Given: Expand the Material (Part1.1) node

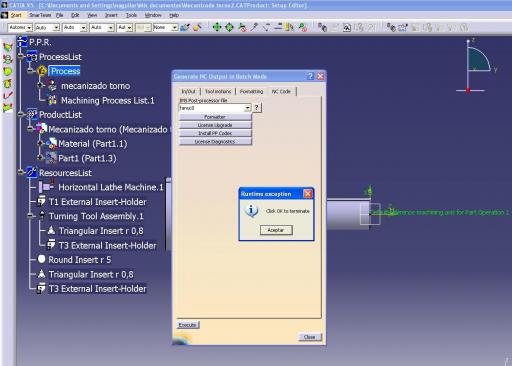Looking at the screenshot, I should click(x=40, y=144).
